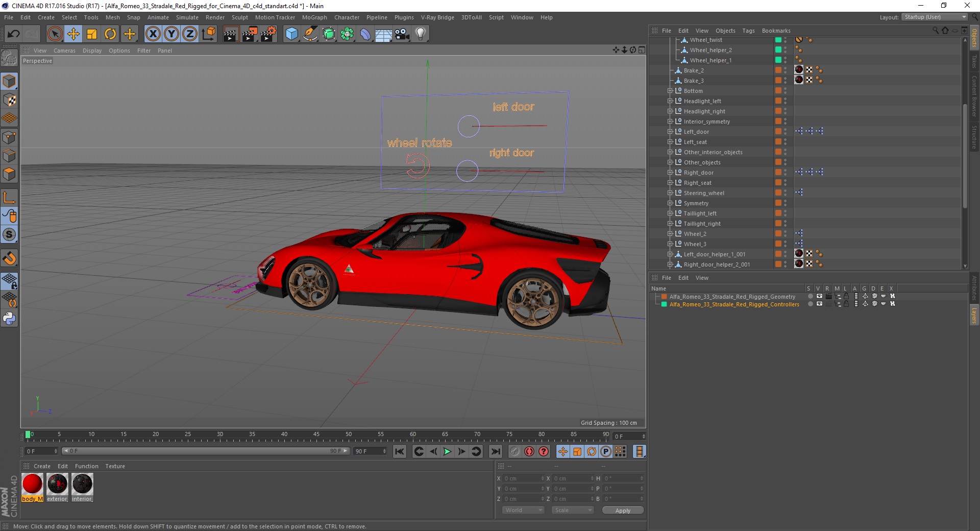980x531 pixels.
Task: Add a Cube primitive object
Action: (291, 34)
